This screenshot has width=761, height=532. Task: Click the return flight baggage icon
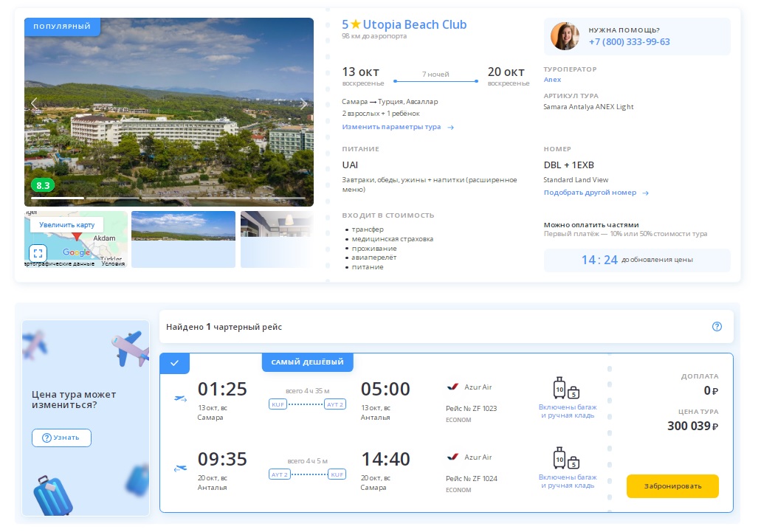(566, 457)
